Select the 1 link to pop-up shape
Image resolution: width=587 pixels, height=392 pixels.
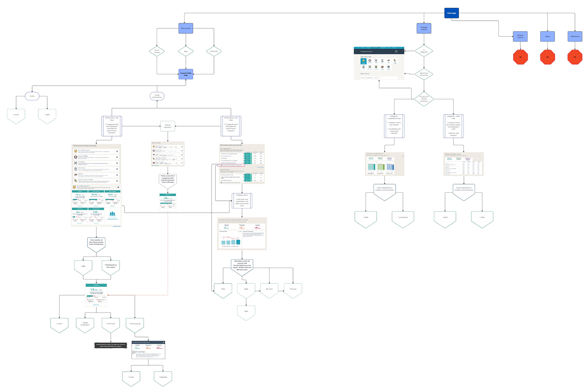[x=135, y=325]
